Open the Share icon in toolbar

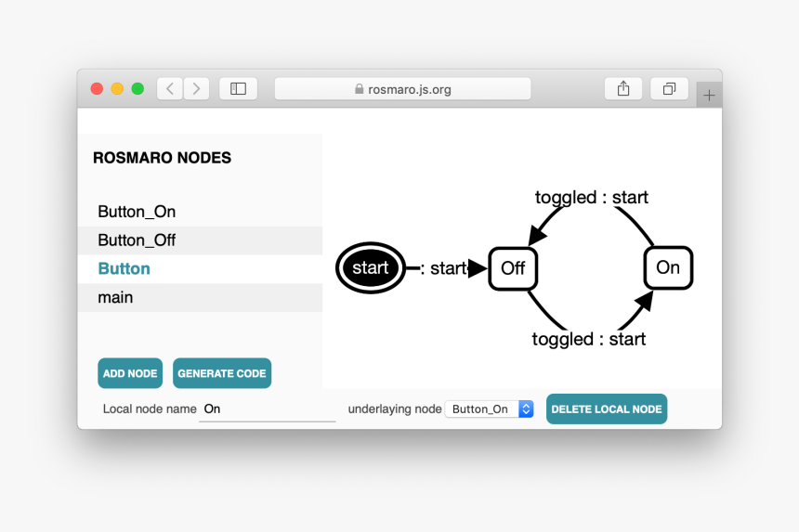point(623,89)
